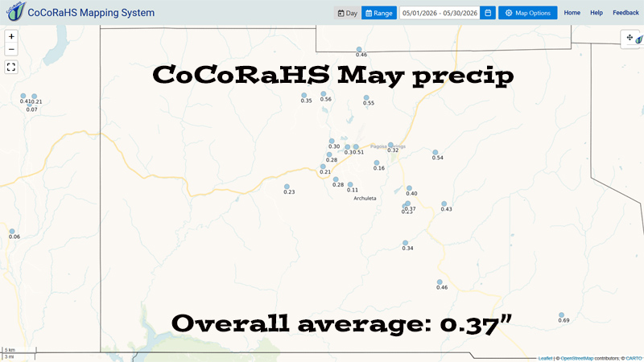Image resolution: width=644 pixels, height=362 pixels.
Task: Zoom out the map with minus button
Action: (11, 49)
